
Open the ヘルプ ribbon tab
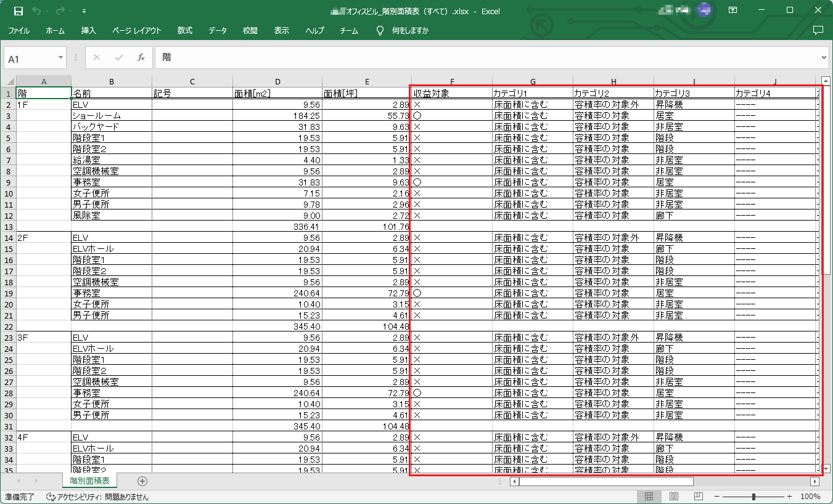[x=315, y=30]
